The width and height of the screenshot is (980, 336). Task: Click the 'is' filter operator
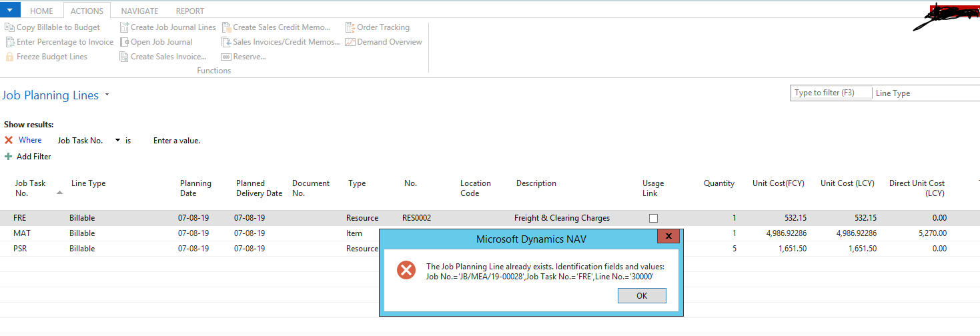pos(128,141)
